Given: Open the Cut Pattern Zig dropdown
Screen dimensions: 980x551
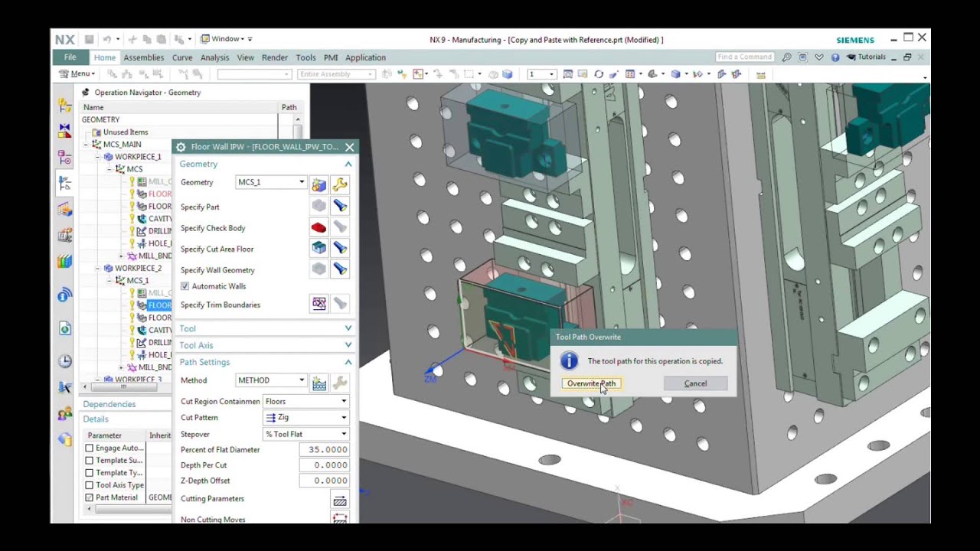Looking at the screenshot, I should coord(305,418).
